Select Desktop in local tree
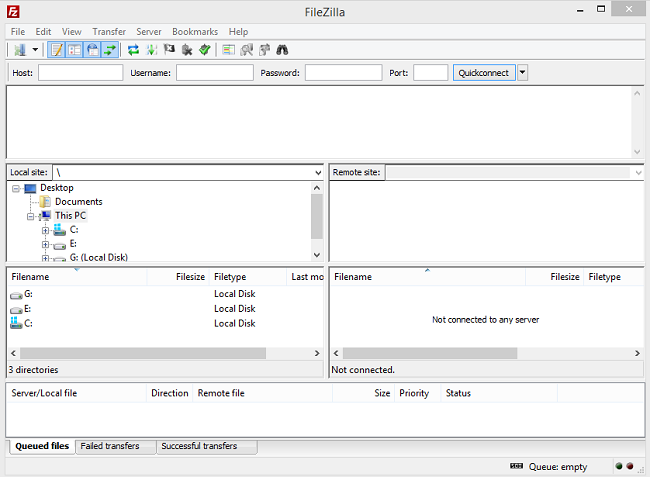The width and height of the screenshot is (650, 477). point(56,188)
